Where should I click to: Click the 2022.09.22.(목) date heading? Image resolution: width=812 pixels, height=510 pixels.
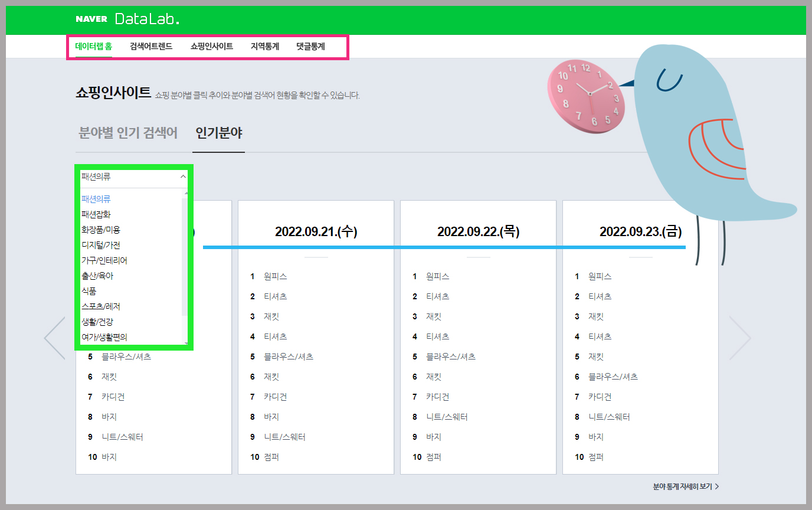479,231
